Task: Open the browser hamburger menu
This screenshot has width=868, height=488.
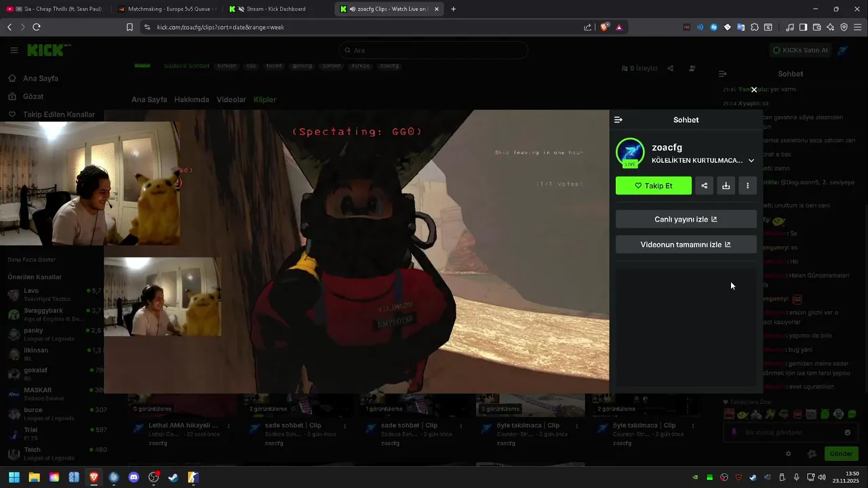Action: [858, 27]
